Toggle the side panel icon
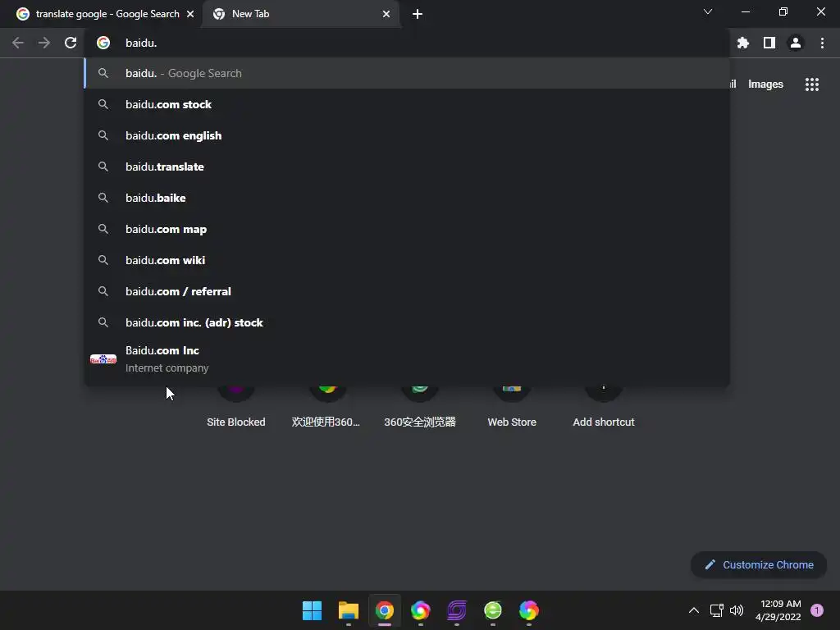Viewport: 840px width, 630px height. [769, 43]
